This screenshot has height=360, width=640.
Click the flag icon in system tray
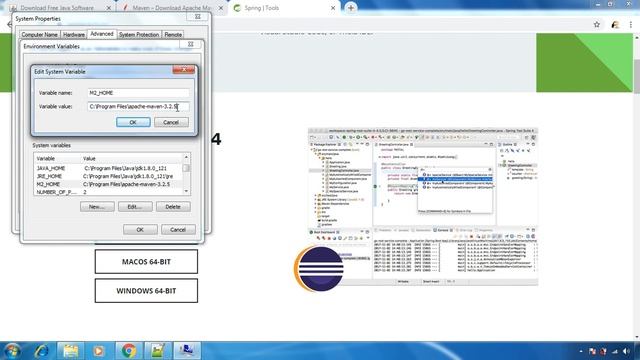point(592,351)
